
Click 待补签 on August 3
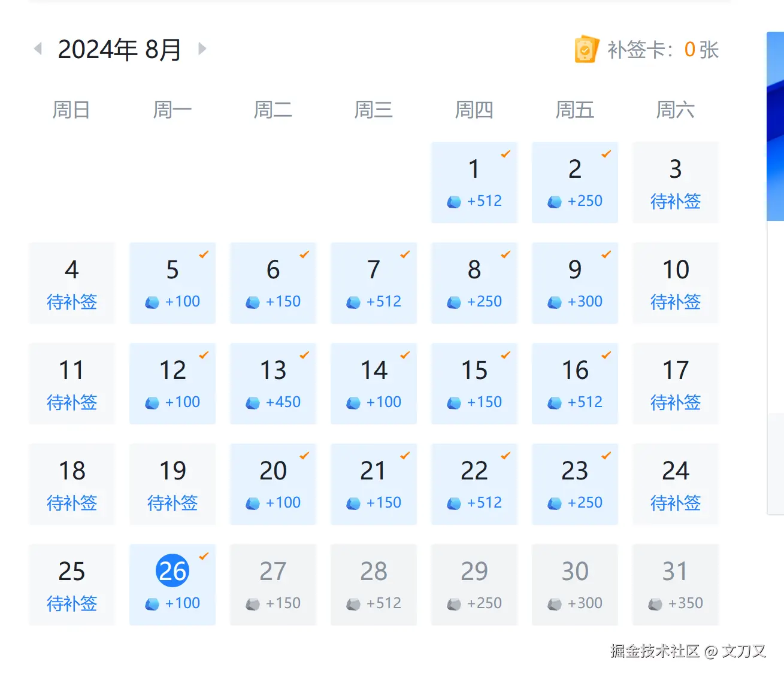[675, 202]
